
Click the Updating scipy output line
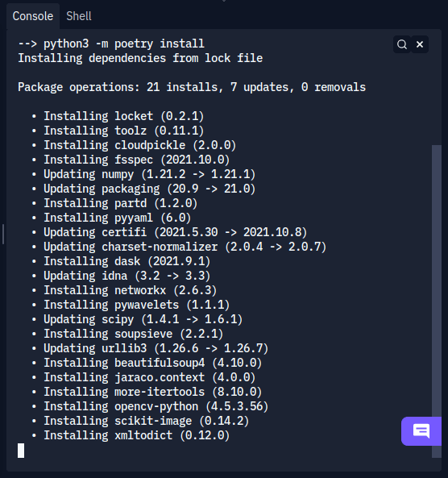pos(137,319)
